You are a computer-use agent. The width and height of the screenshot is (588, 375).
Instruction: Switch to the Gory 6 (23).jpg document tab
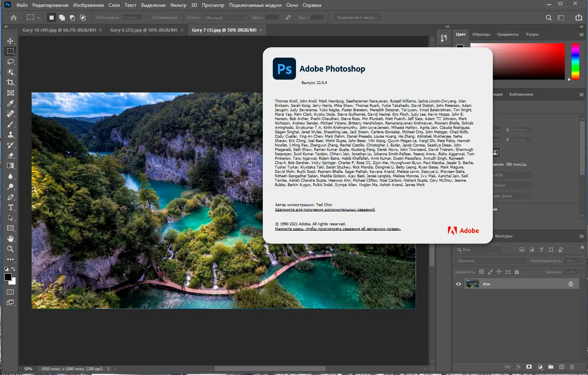[x=144, y=30]
